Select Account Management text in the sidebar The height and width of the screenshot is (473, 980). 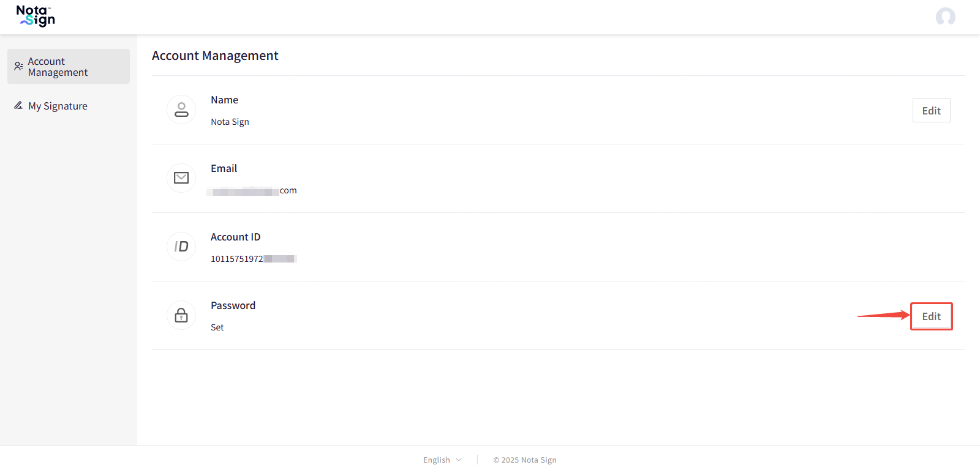tap(58, 67)
